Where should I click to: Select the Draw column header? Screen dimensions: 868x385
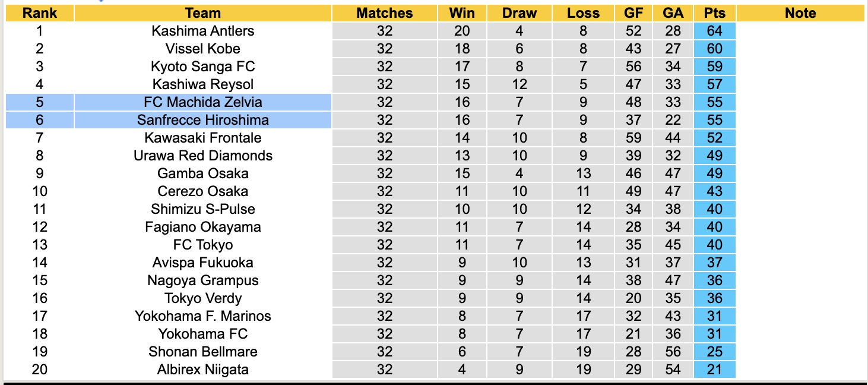(519, 13)
